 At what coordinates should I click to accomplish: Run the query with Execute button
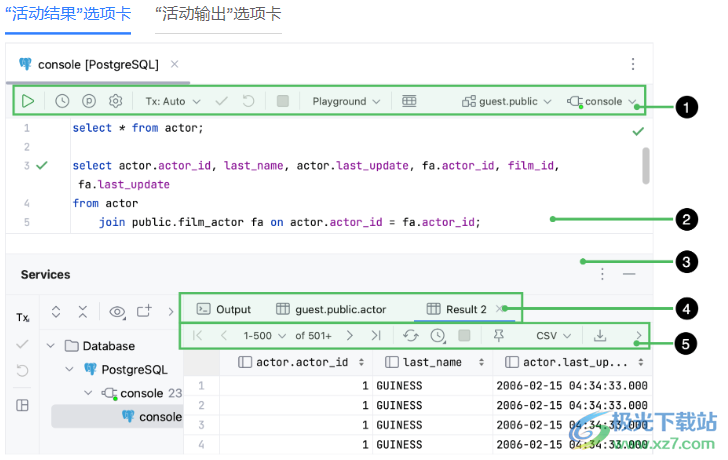click(x=28, y=101)
